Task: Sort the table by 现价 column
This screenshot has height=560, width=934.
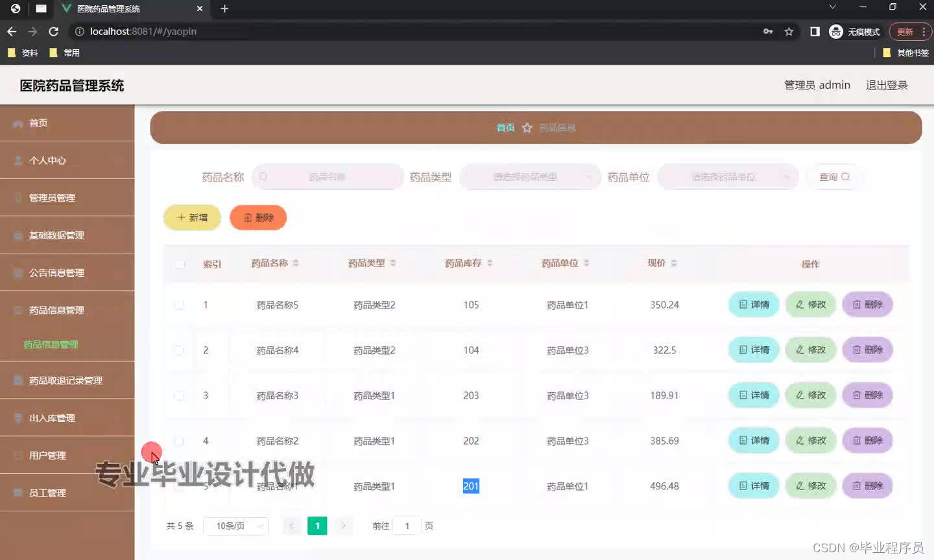Action: (x=674, y=263)
